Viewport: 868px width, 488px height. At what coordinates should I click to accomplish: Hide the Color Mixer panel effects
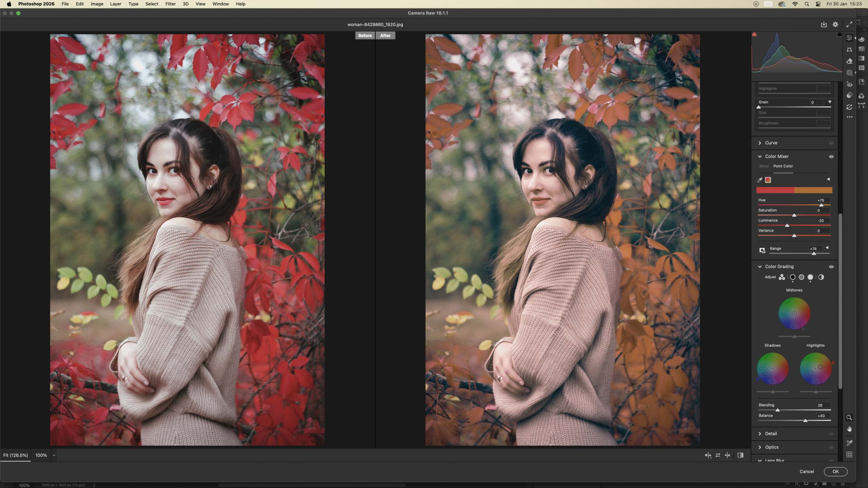pos(831,157)
